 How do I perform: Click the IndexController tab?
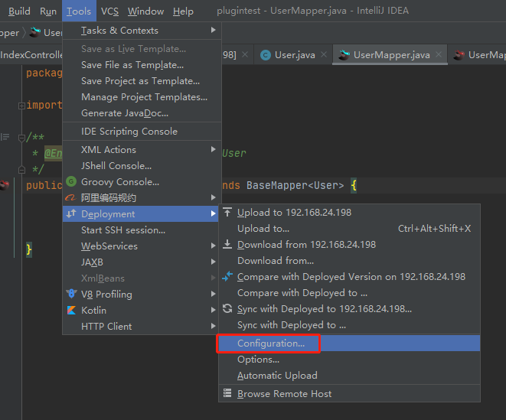tap(31, 55)
